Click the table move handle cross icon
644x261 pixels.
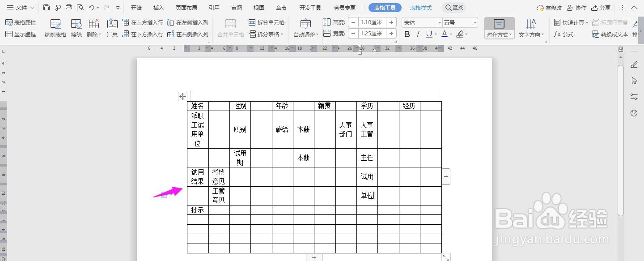click(x=182, y=96)
